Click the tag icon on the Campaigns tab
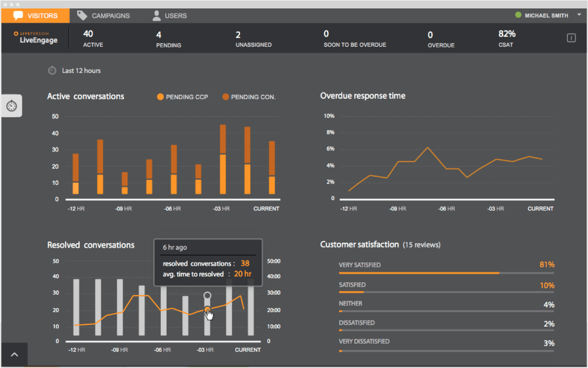The width and height of the screenshot is (588, 368). click(82, 15)
